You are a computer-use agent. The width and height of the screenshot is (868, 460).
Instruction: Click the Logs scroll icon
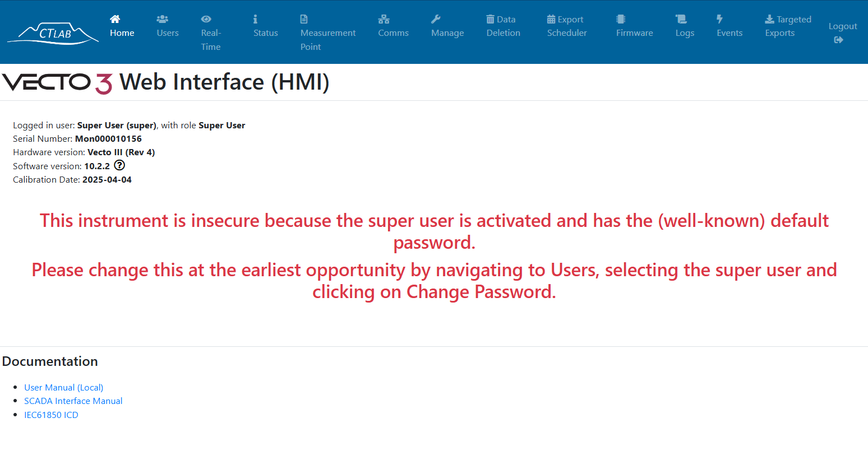coord(681,19)
